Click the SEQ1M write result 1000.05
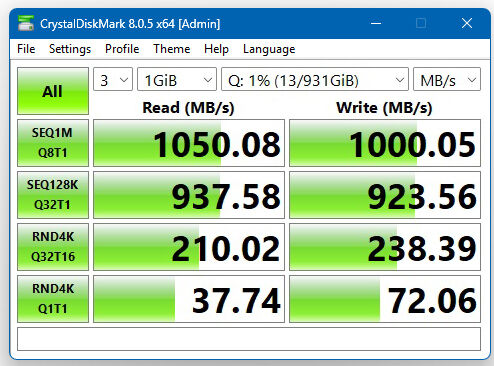This screenshot has width=494, height=366. [385, 143]
